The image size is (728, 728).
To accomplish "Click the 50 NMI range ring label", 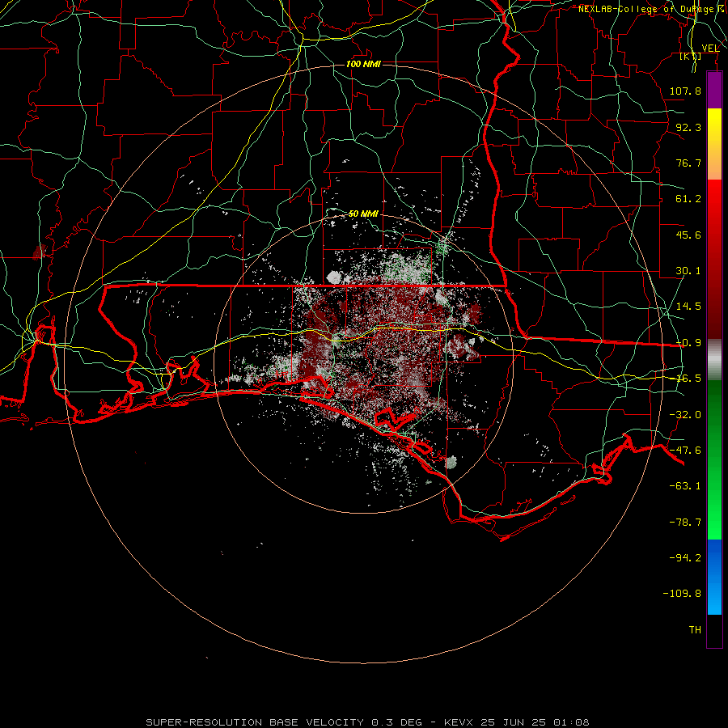I will [363, 214].
